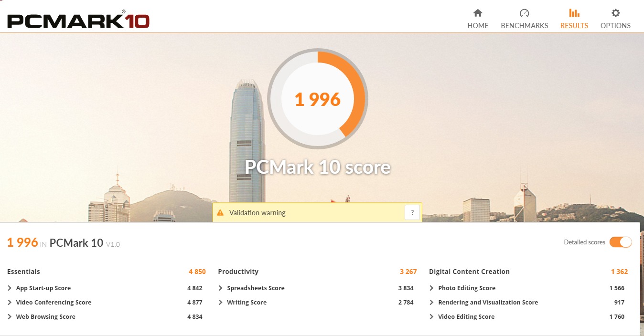Click the Detailed scores label

point(584,242)
